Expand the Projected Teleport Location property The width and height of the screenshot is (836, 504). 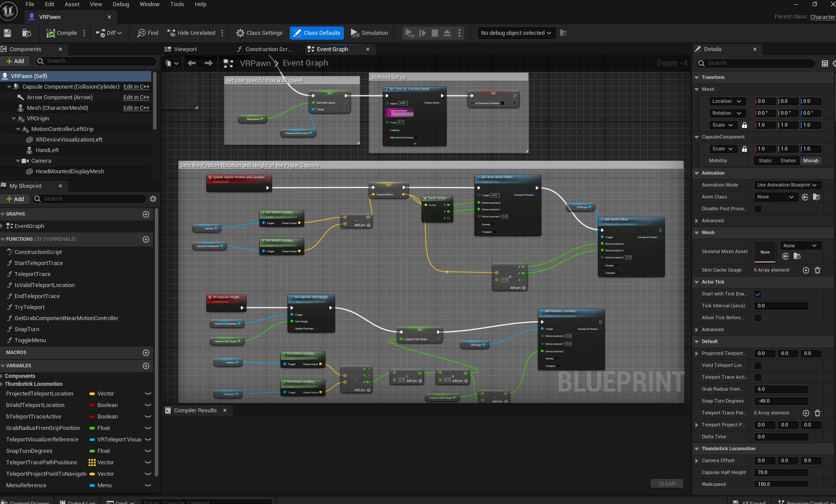pos(697,354)
